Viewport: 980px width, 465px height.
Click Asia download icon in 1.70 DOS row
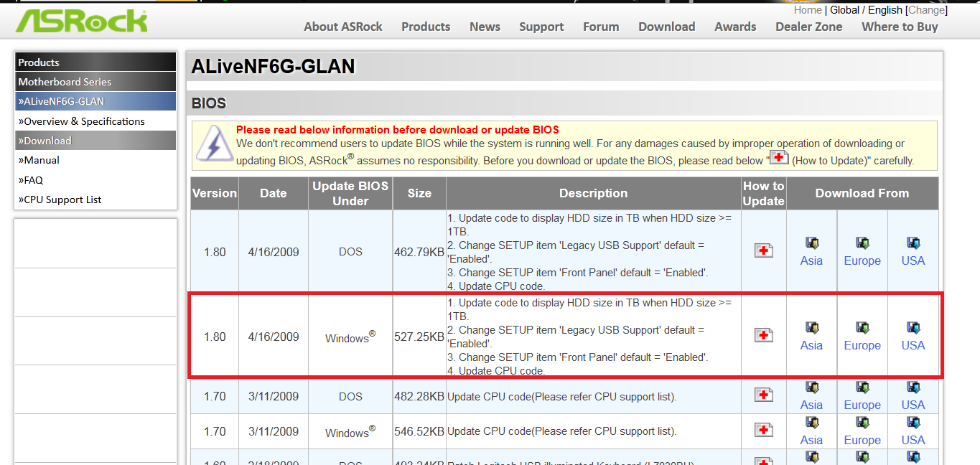click(x=812, y=387)
